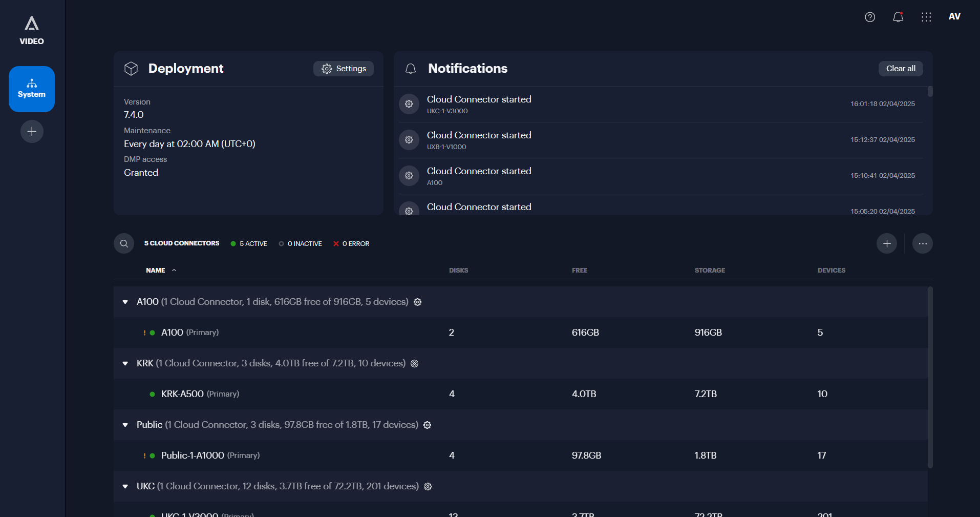Collapse the KRK group row
The width and height of the screenshot is (980, 517).
click(x=125, y=364)
